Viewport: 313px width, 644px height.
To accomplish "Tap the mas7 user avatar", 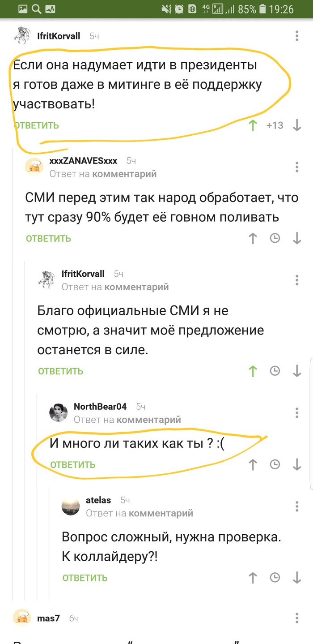I will (21, 618).
